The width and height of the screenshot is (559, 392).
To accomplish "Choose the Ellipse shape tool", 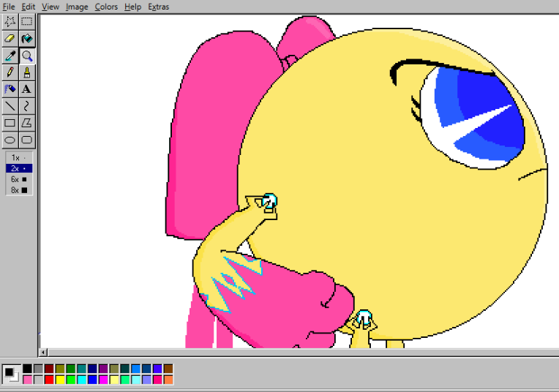I will tap(10, 140).
